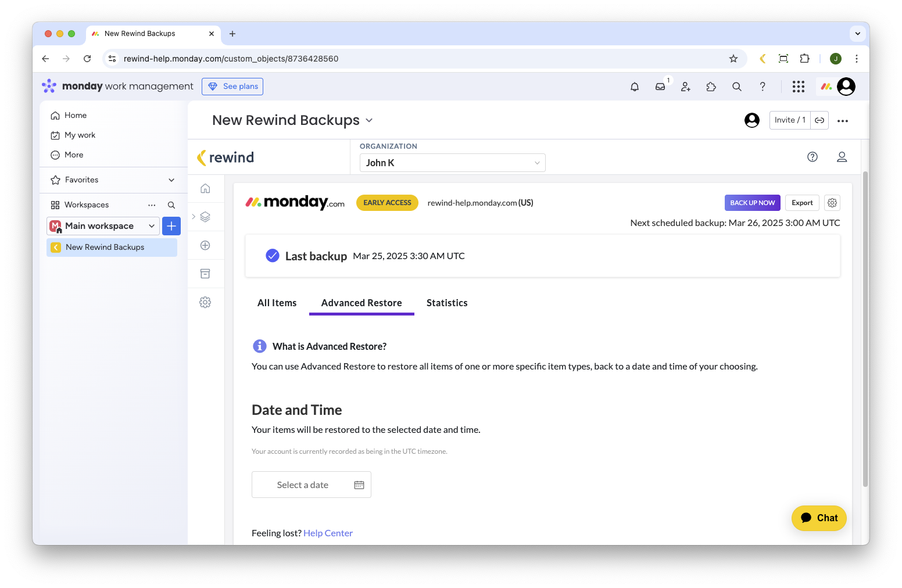Image resolution: width=902 pixels, height=588 pixels.
Task: Open the apps puzzle-piece icon in monday header
Action: pos(711,87)
